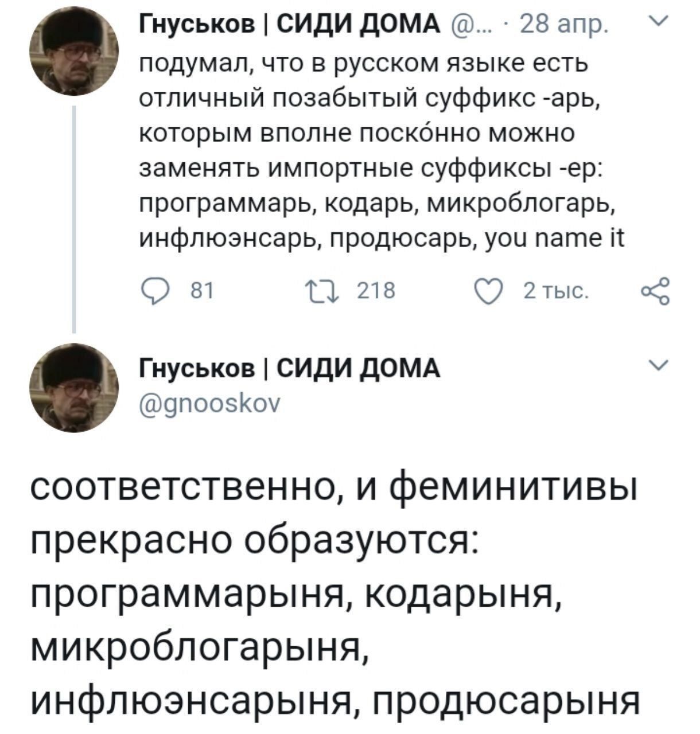Viewport: 700px width, 734px height.
Task: Click the vertical thread line between tweets
Action: [74, 218]
